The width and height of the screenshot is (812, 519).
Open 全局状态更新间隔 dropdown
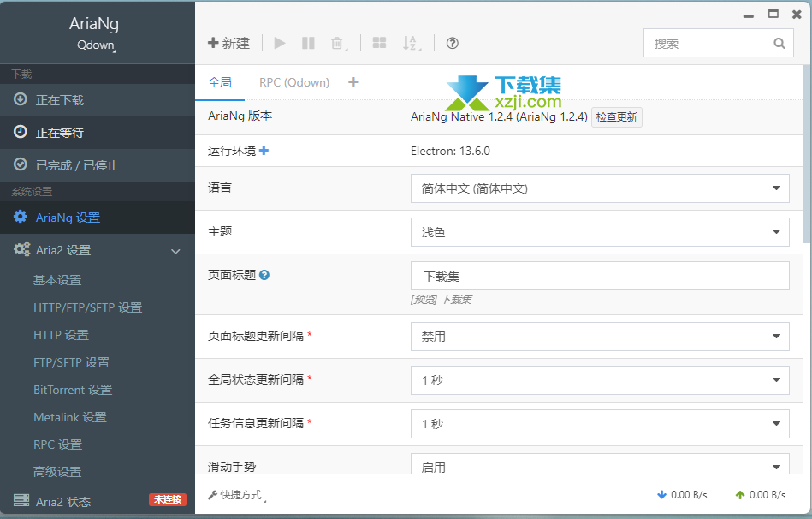tap(600, 380)
